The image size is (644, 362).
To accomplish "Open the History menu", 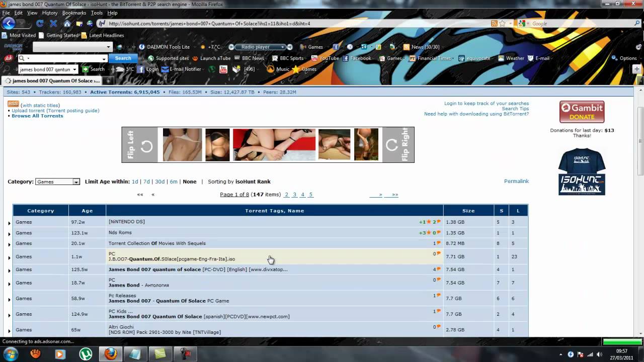I will coord(50,13).
